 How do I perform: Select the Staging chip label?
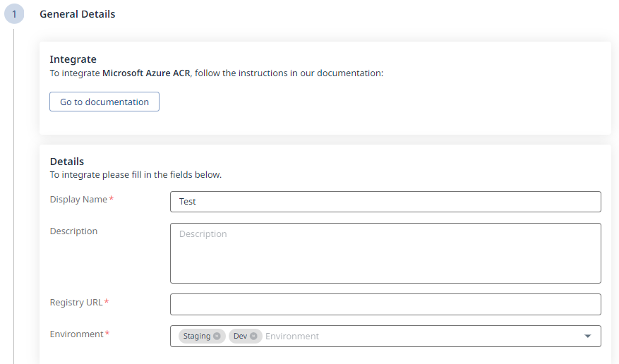[x=197, y=336]
